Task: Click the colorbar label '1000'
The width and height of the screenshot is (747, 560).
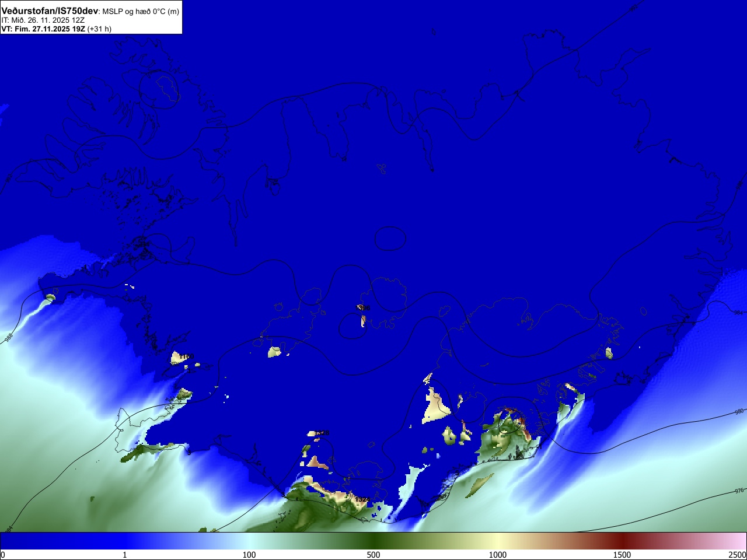Action: [x=498, y=555]
